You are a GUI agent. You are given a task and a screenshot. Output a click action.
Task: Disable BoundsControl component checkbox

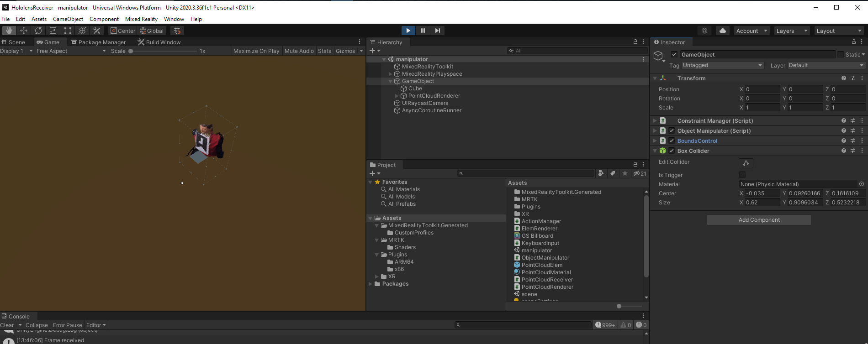(672, 141)
